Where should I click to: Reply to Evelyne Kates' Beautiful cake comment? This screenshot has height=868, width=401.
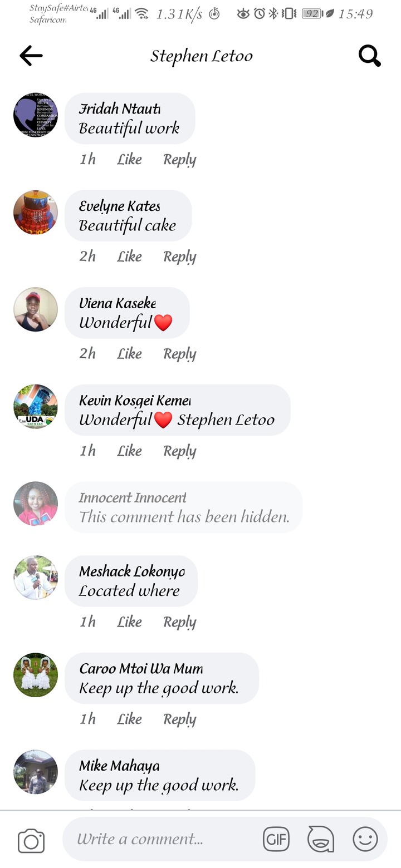pyautogui.click(x=179, y=257)
